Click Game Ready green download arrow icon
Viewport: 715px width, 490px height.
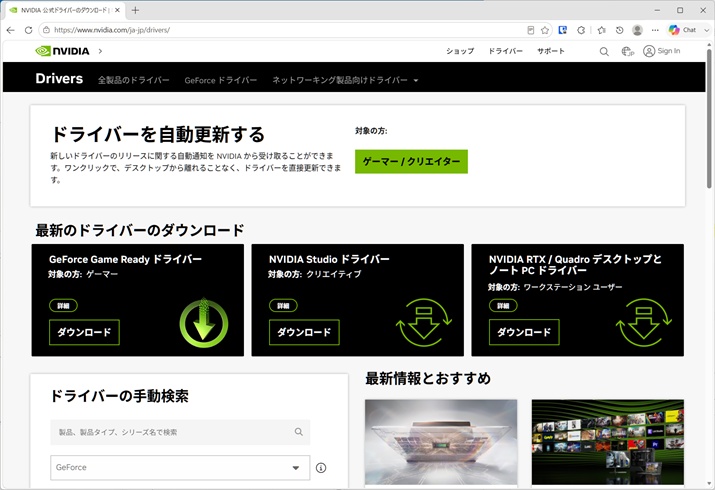click(x=204, y=323)
